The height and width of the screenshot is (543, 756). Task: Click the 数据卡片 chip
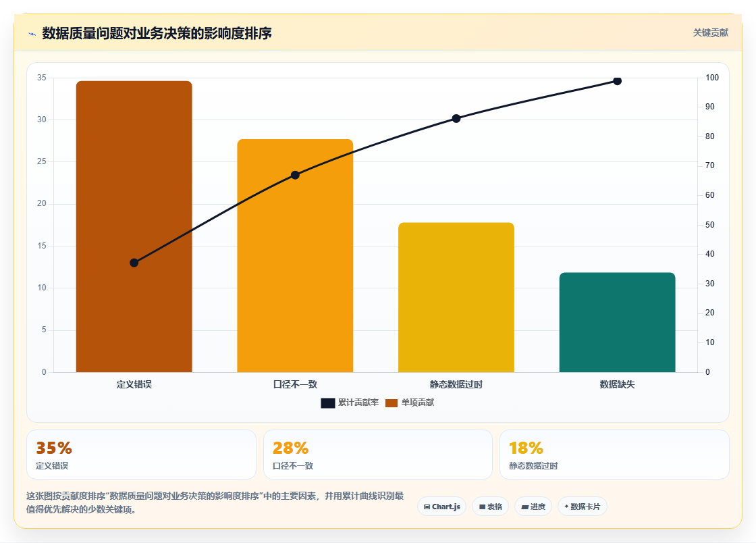point(583,507)
